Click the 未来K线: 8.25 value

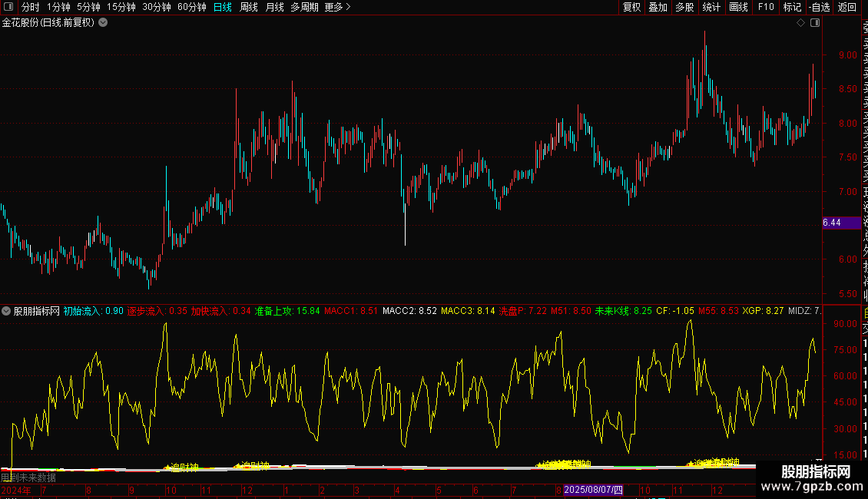(x=624, y=311)
